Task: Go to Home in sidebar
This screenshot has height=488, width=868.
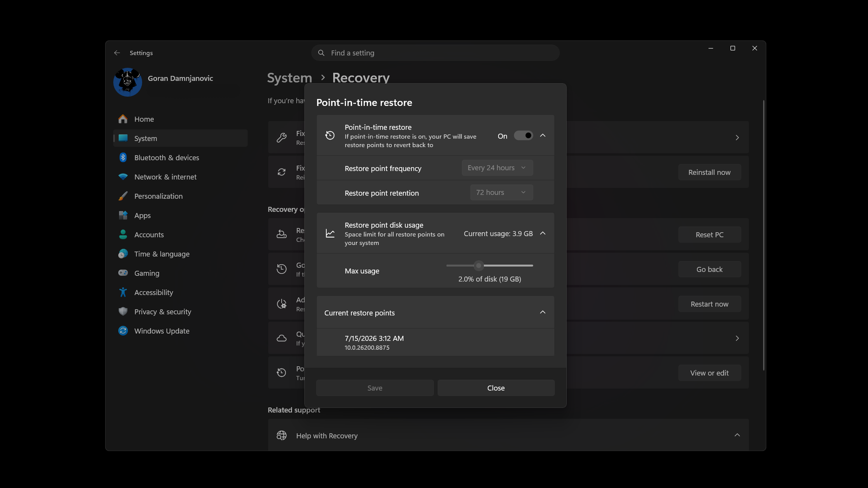Action: coord(180,119)
